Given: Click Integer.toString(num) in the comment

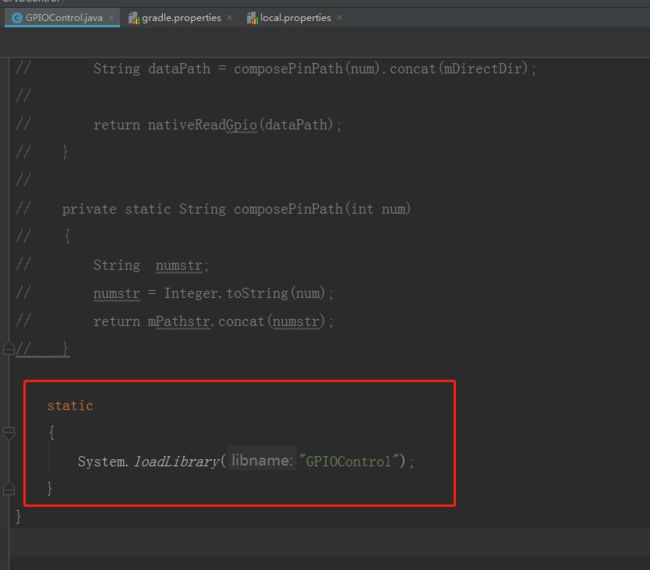Looking at the screenshot, I should 245,293.
